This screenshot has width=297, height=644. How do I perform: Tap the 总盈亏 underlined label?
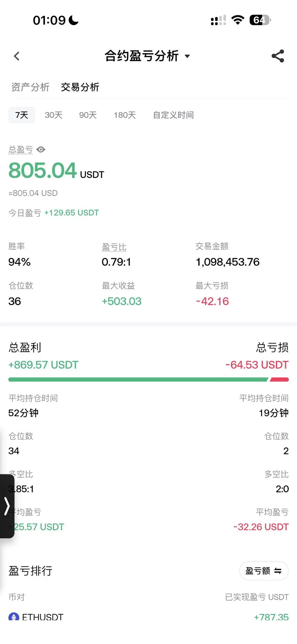[x=20, y=149]
